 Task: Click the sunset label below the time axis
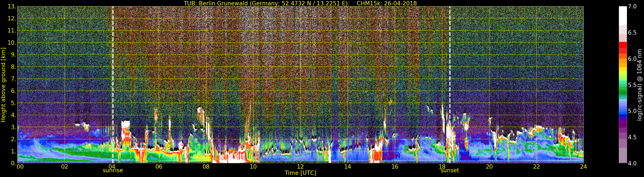point(450,171)
